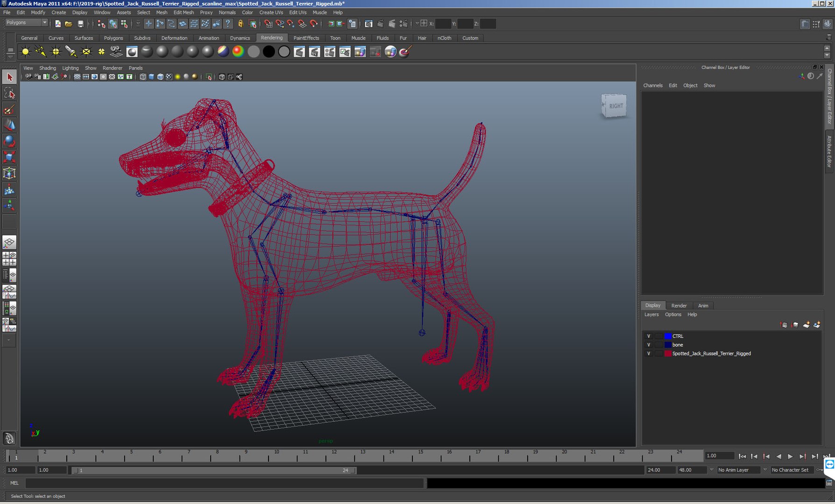Image resolution: width=835 pixels, height=504 pixels.
Task: Click the spot light shelf icon
Action: point(71,52)
